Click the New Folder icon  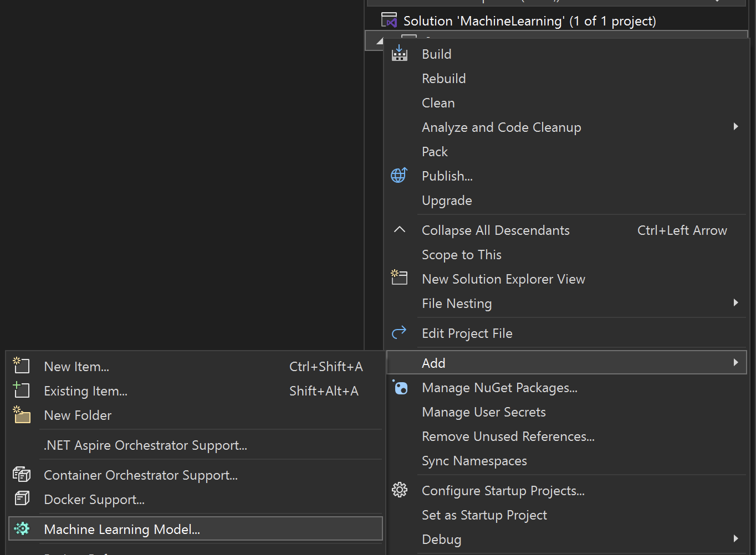point(22,414)
